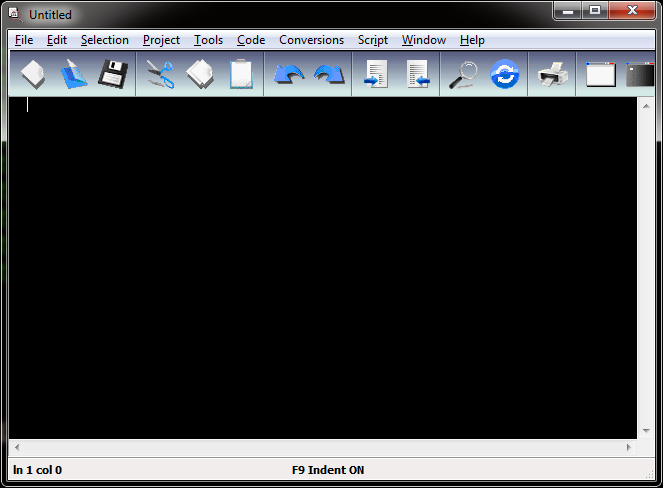Open the Help menu
663x488 pixels.
click(472, 40)
